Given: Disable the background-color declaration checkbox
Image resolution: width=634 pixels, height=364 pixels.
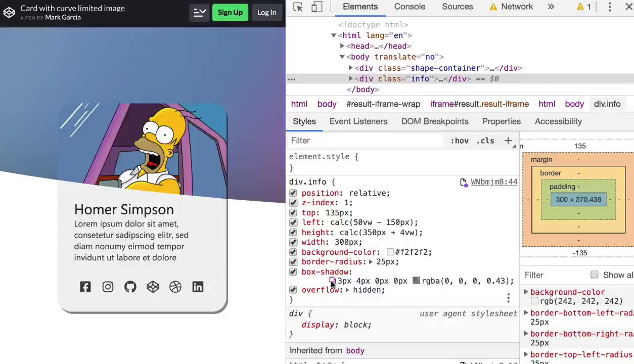Looking at the screenshot, I should click(x=293, y=252).
